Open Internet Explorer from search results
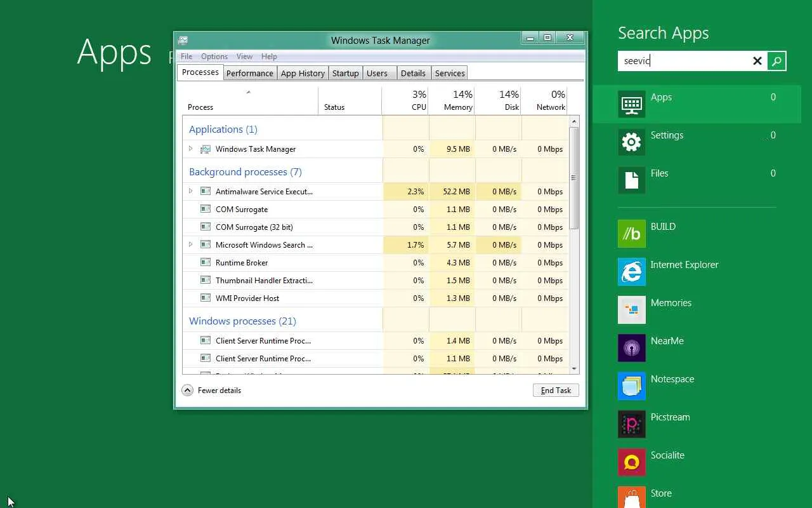This screenshot has height=508, width=812. 632,272
